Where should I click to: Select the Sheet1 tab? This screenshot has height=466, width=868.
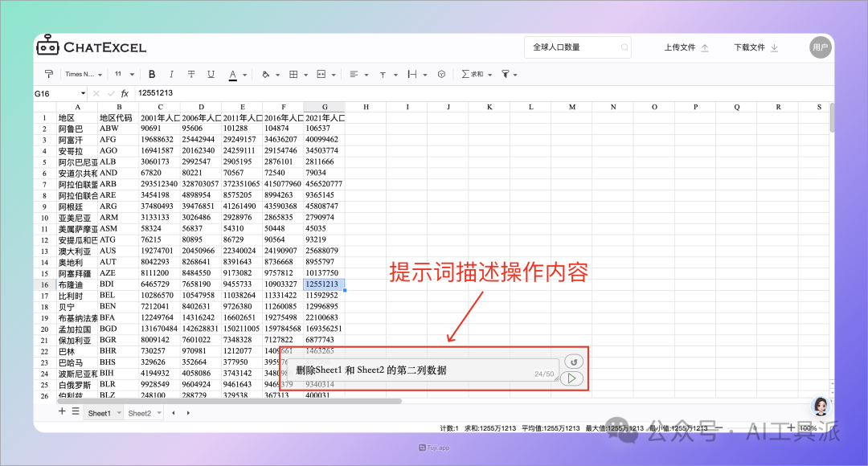(x=100, y=413)
